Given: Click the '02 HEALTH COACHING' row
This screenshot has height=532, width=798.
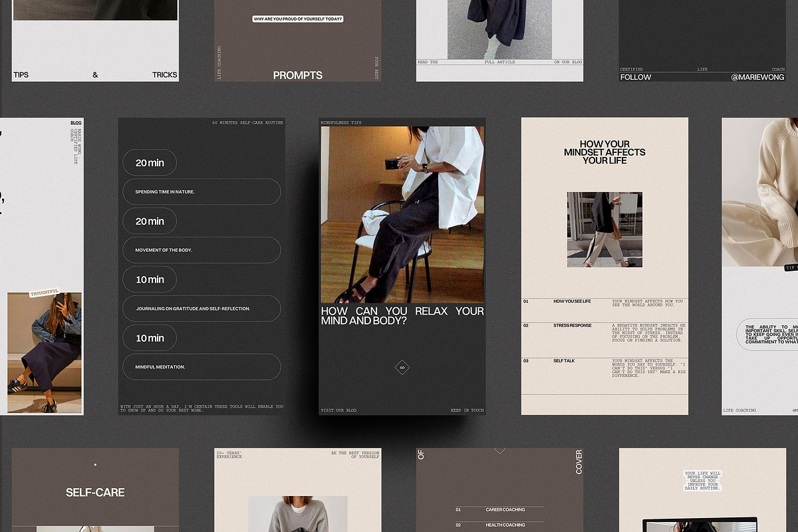Looking at the screenshot, I should (x=499, y=525).
